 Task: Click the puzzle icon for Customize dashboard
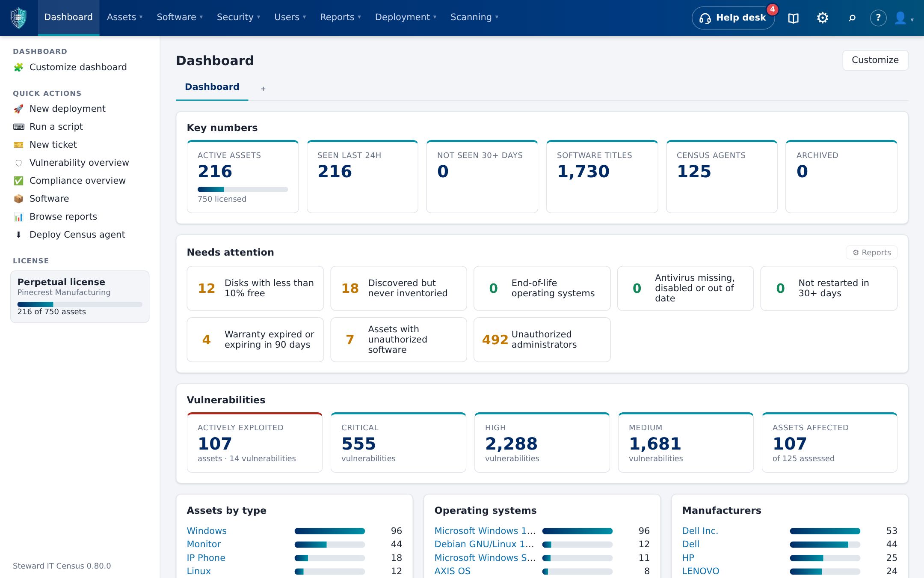tap(18, 67)
